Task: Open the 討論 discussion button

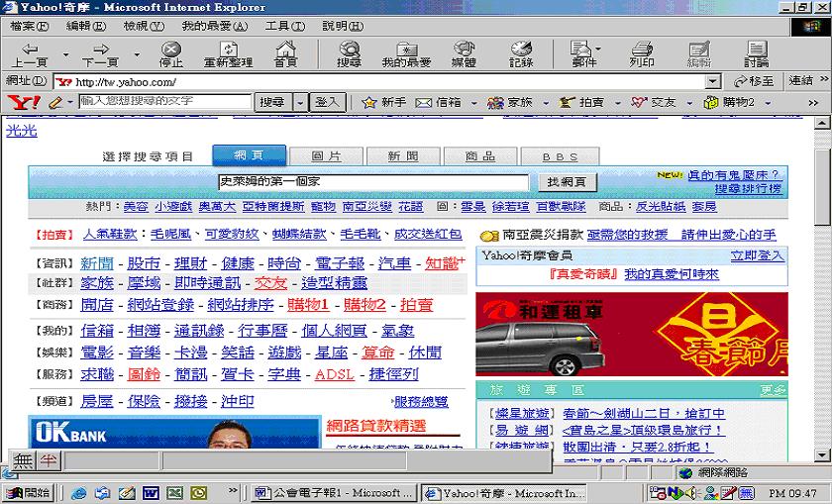Action: [x=756, y=54]
